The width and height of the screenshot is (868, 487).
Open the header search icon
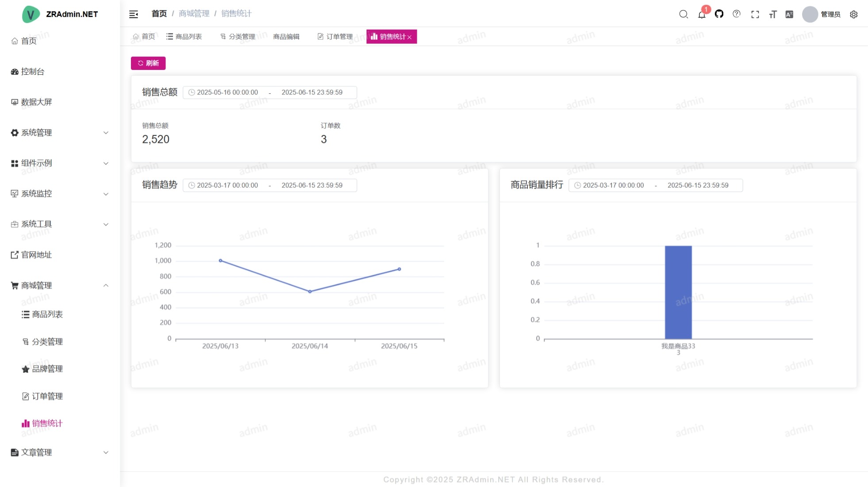[x=684, y=14]
